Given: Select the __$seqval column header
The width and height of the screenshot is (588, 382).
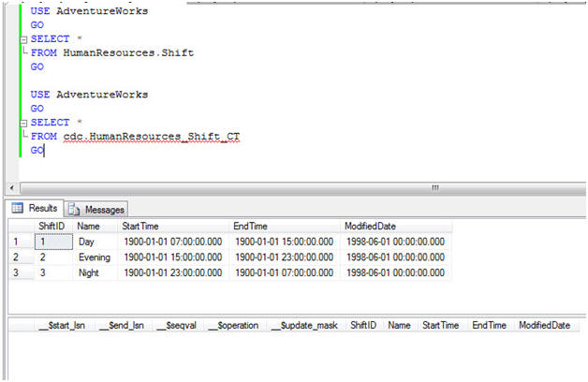Looking at the screenshot, I should pos(177,326).
